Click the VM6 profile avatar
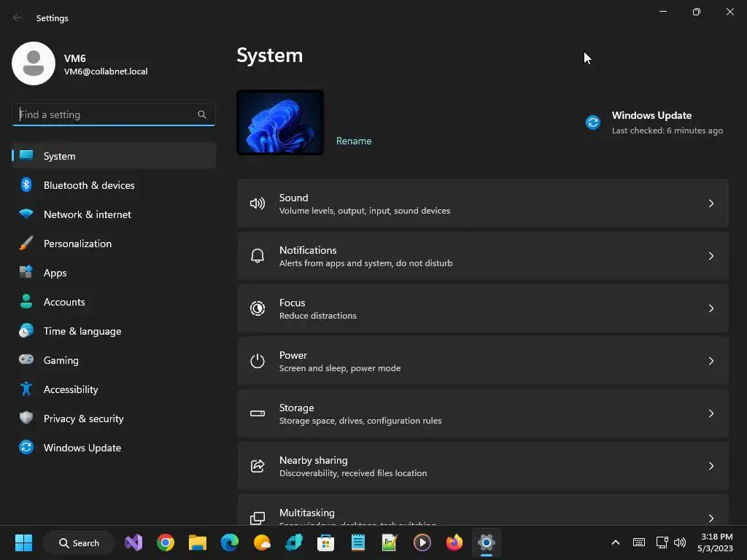 pos(34,63)
